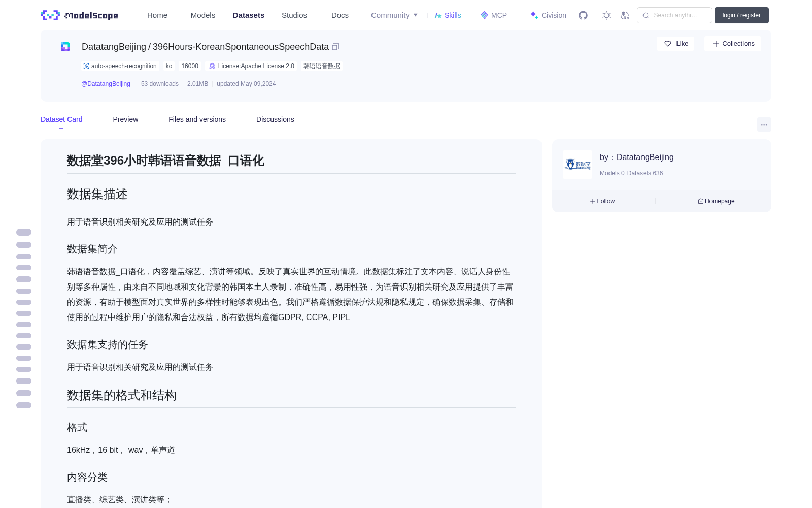Image resolution: width=812 pixels, height=508 pixels.
Task: Follow DatatangBeijing
Action: coord(602,201)
